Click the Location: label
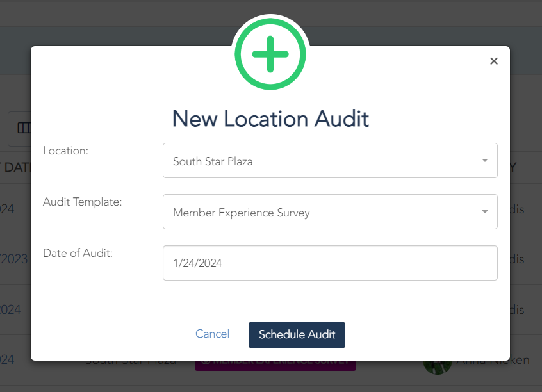 coord(66,151)
